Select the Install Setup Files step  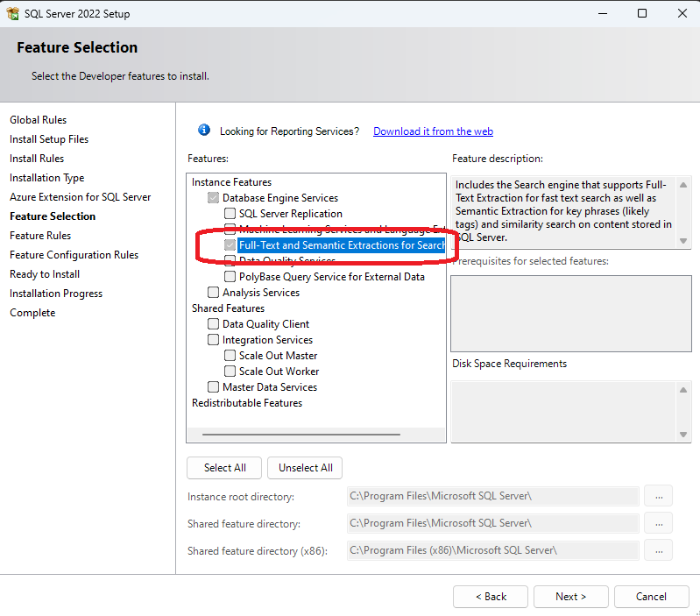[x=49, y=139]
